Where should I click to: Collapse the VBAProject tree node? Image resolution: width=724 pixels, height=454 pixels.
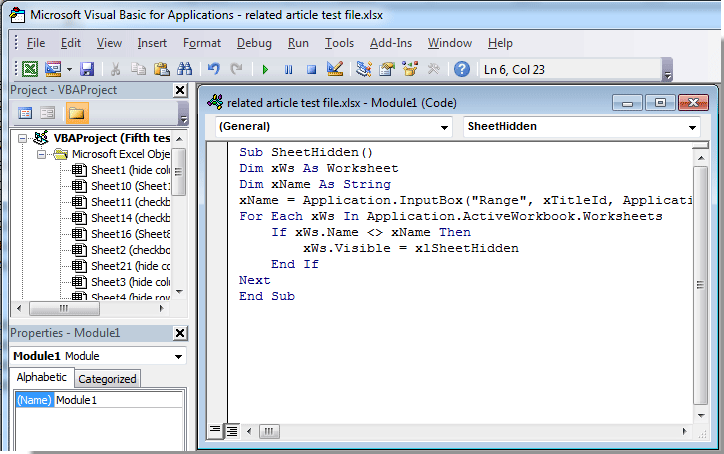(22, 138)
